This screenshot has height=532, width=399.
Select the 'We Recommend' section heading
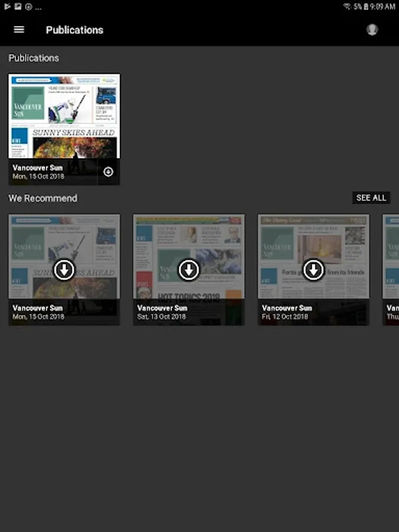[x=43, y=198]
